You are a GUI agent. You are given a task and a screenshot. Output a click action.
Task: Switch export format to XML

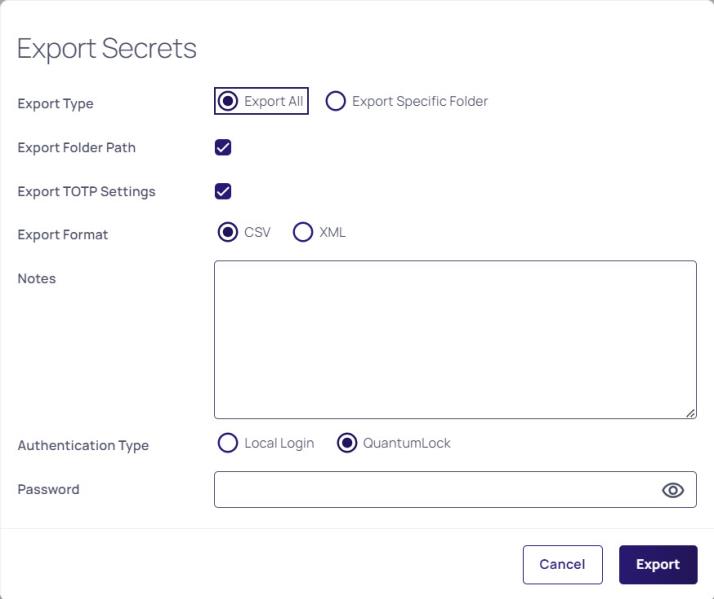[x=303, y=232]
